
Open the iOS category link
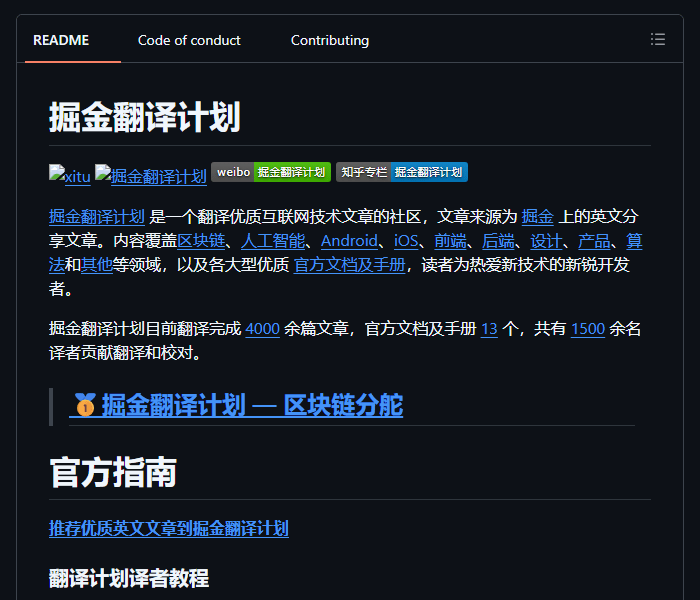[406, 241]
